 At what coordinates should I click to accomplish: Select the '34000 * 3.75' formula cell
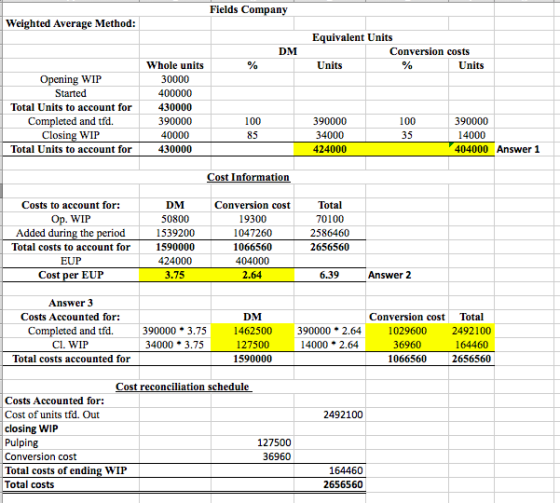click(175, 345)
